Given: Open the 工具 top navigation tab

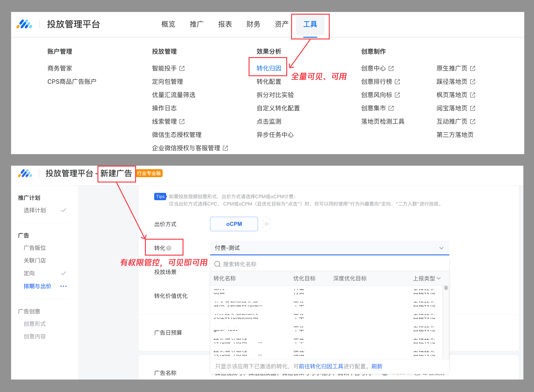Looking at the screenshot, I should (x=310, y=24).
